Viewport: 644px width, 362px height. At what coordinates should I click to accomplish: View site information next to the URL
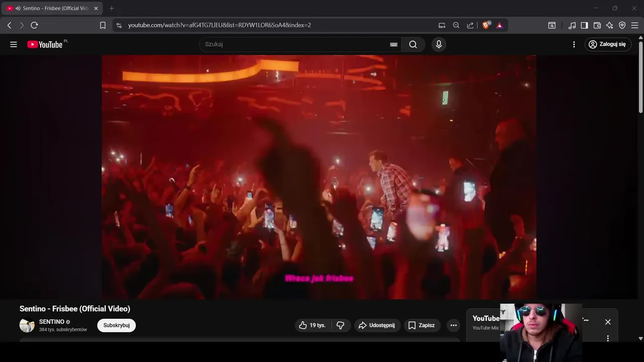pos(119,25)
